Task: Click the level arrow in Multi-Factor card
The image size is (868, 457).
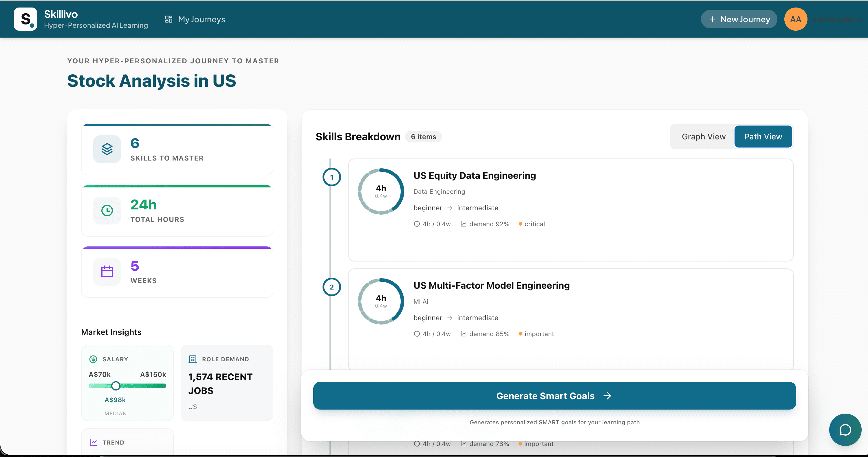Action: [450, 318]
